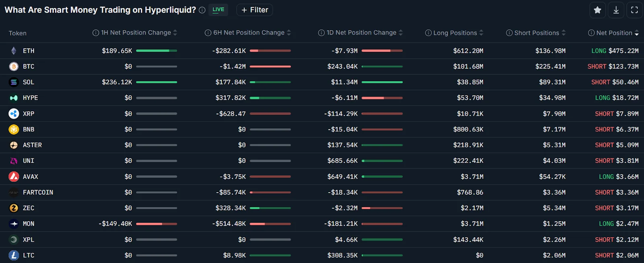Toggle the LIVE data indicator
The image size is (644, 263).
(218, 10)
